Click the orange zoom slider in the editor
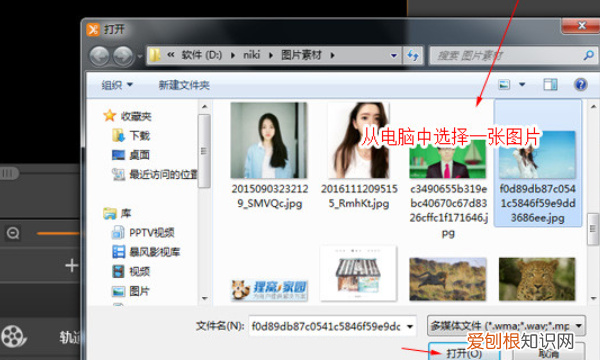The image size is (600, 360). click(x=58, y=233)
